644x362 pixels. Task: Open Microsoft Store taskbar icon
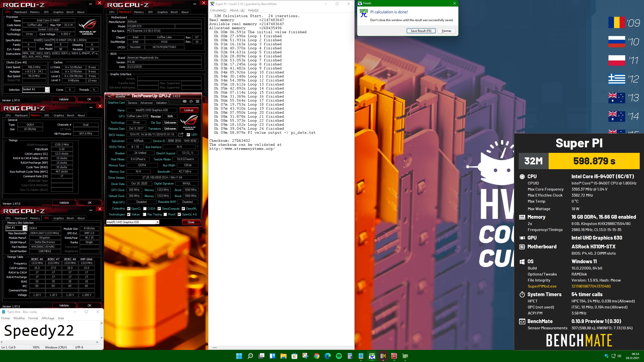(x=295, y=356)
